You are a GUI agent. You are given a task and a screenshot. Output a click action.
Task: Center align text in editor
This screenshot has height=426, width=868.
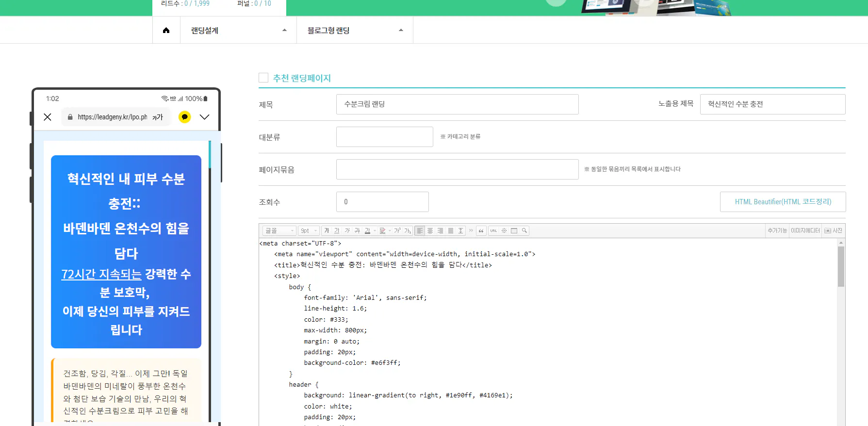pyautogui.click(x=430, y=230)
